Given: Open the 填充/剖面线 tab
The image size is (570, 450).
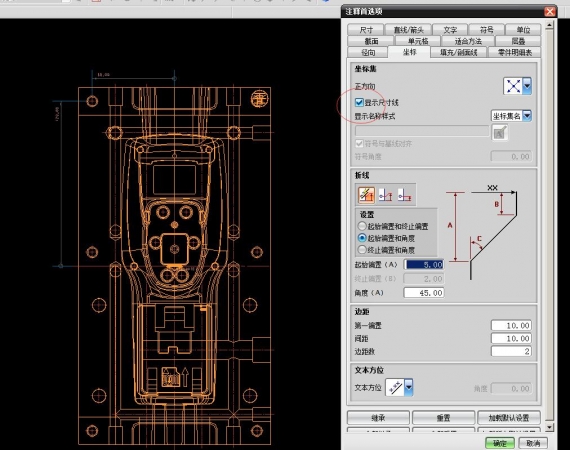Looking at the screenshot, I should (458, 52).
